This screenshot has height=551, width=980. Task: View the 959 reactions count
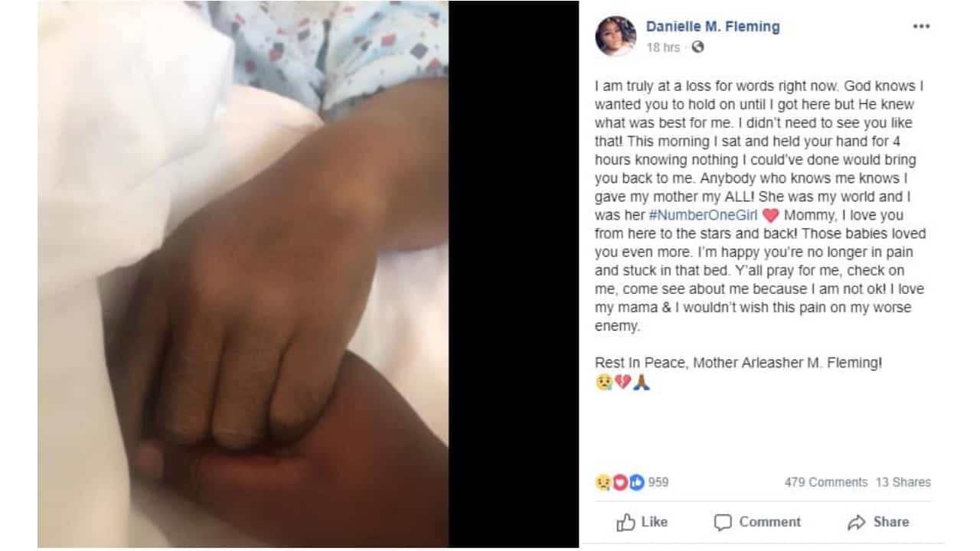tap(658, 482)
